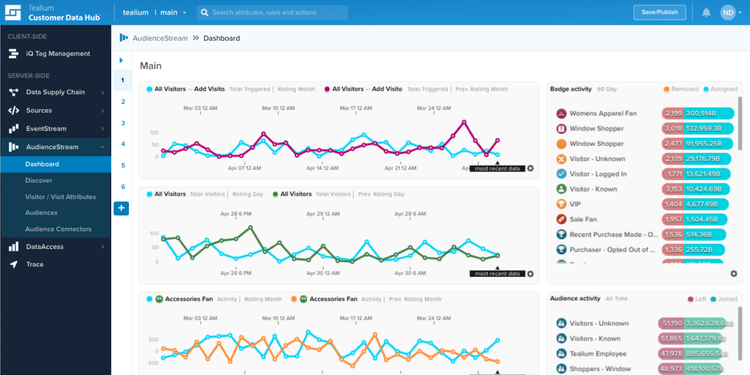Toggle the Left legend in Audience activity
The image size is (750, 375).
[x=697, y=299]
